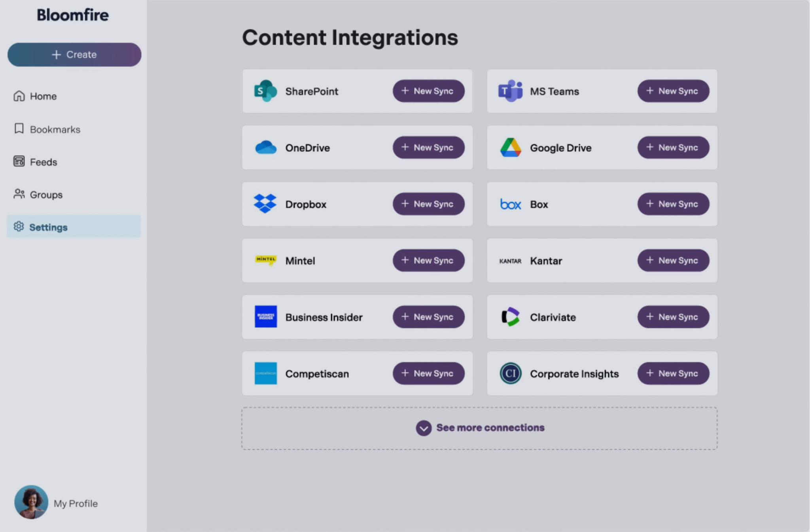
Task: Click the Clariviate logo icon
Action: [x=510, y=317]
